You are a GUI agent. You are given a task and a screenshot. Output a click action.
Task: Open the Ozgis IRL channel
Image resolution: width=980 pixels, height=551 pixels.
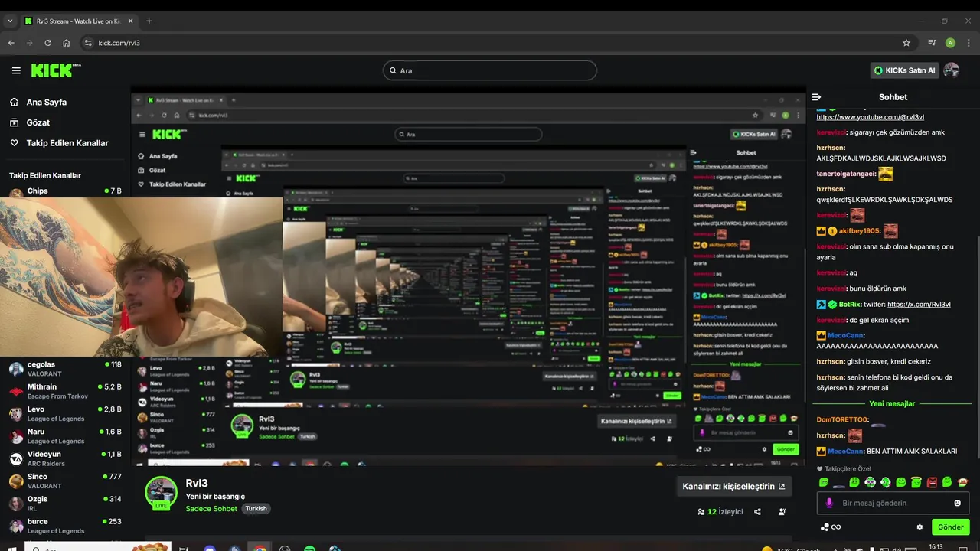(66, 503)
